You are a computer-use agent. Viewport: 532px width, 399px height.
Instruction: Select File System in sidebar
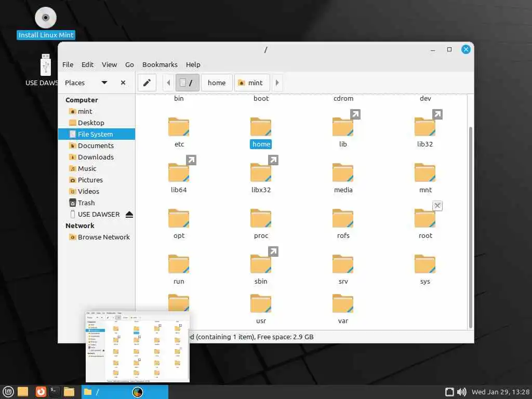click(96, 134)
